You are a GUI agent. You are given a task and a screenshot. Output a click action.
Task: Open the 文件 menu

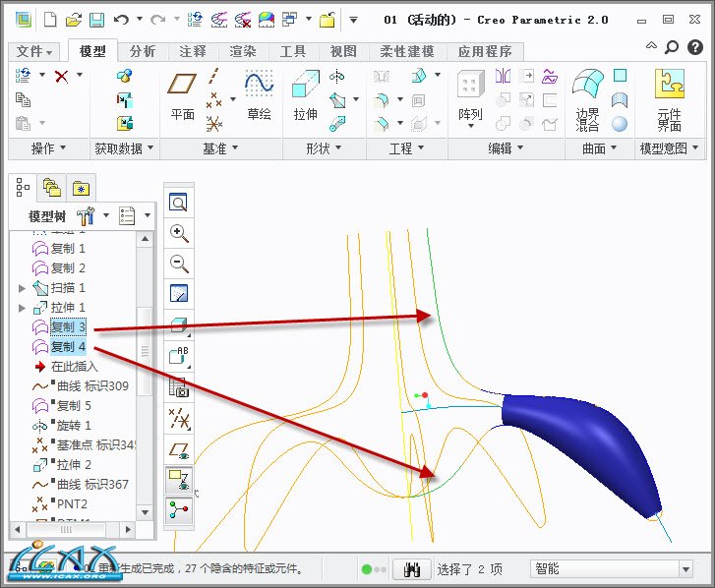tap(33, 51)
